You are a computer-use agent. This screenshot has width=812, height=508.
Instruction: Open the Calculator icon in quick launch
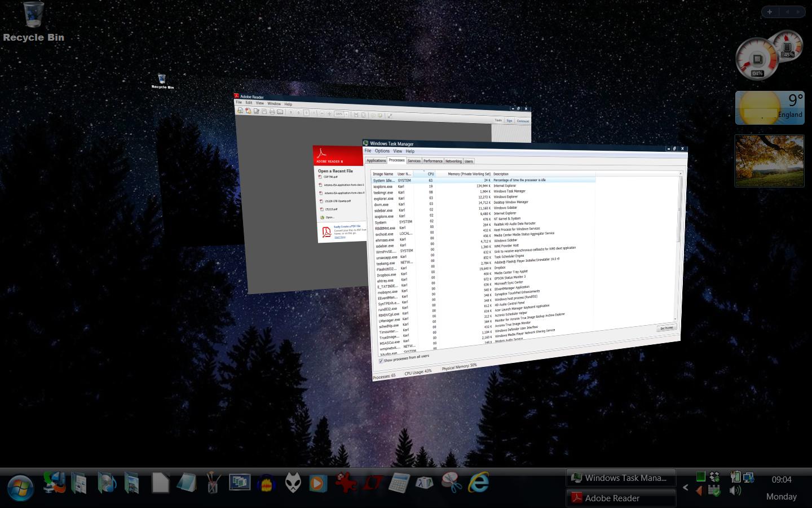pos(399,483)
